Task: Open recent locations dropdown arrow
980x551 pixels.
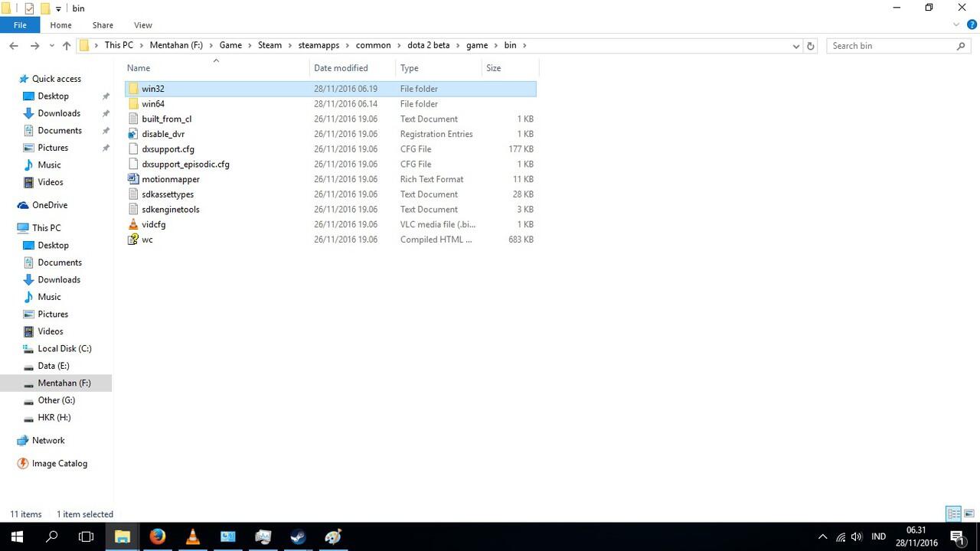Action: click(51, 46)
